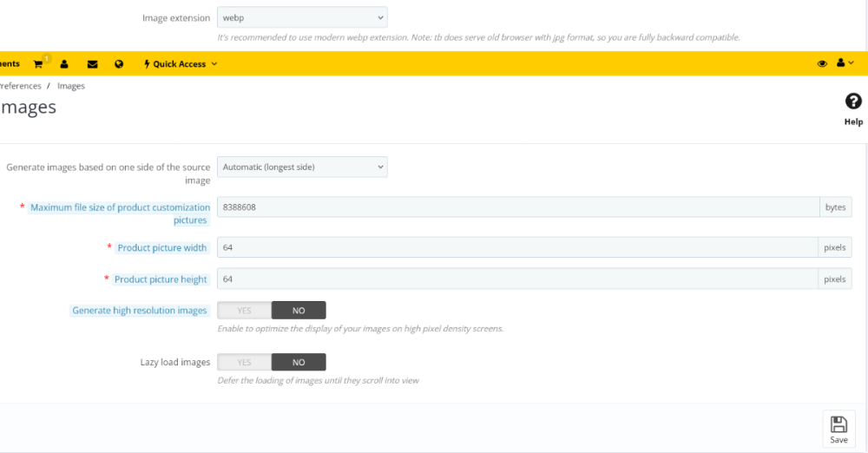Open the shopping cart orders icon

[x=38, y=63]
